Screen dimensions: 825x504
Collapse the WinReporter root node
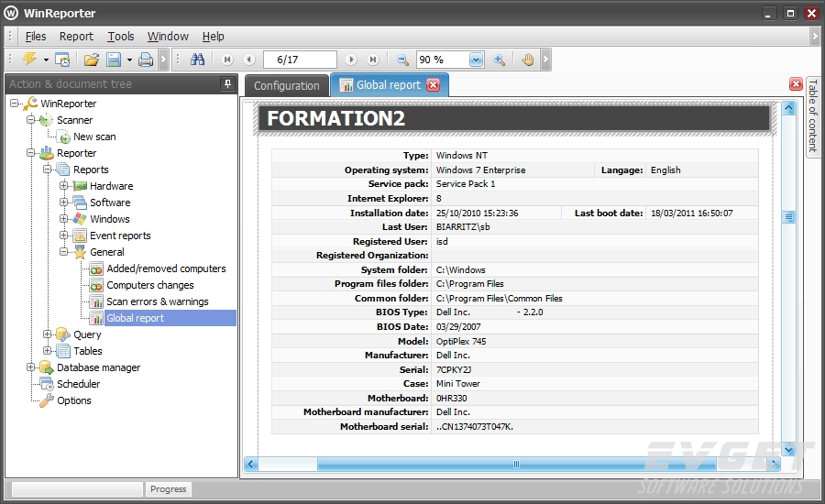click(14, 104)
